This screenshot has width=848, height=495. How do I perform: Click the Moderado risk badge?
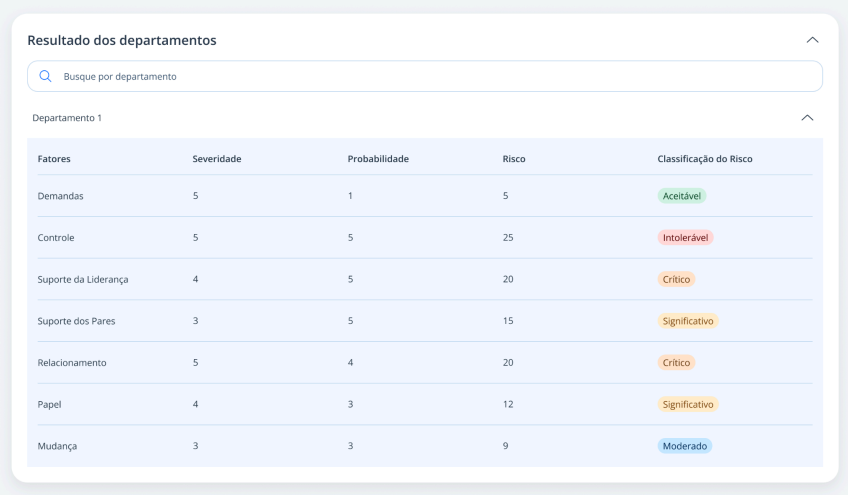[685, 446]
